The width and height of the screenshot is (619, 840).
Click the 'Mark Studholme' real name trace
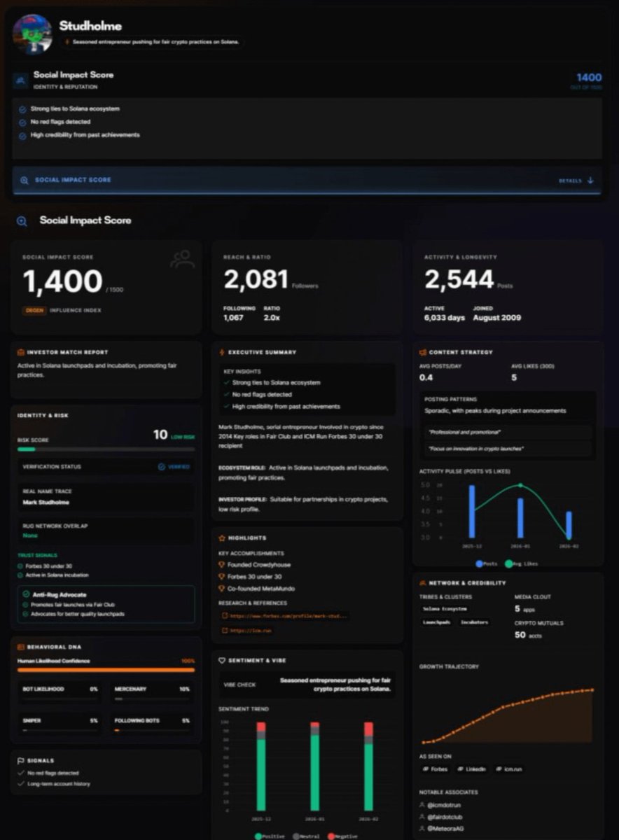pos(46,502)
